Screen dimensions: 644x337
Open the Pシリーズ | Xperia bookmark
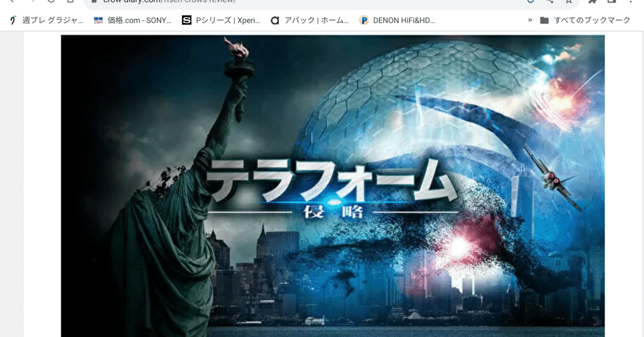click(221, 20)
